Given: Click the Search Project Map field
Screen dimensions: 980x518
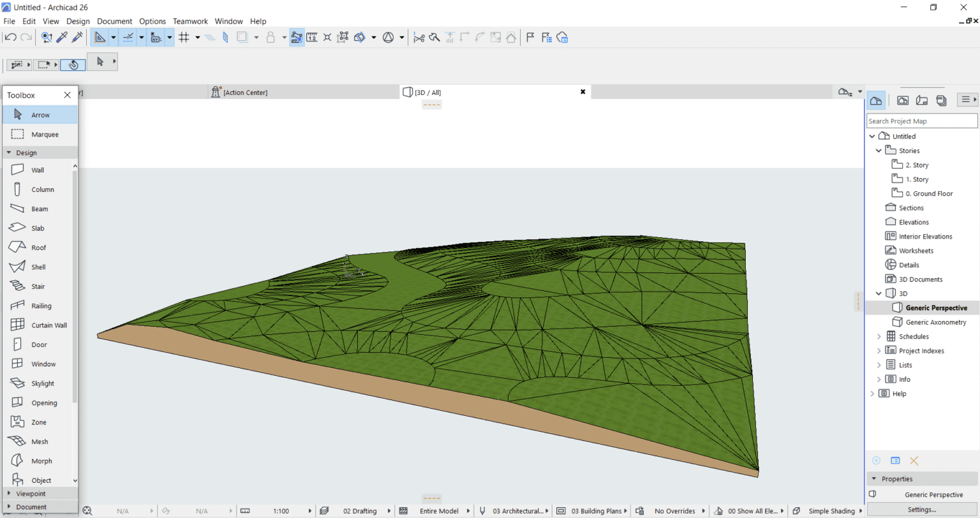Looking at the screenshot, I should 921,121.
